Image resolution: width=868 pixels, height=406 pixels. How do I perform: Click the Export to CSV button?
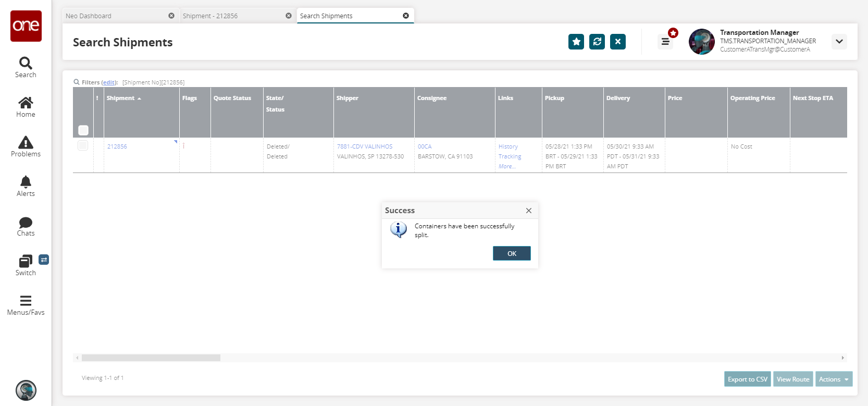(748, 379)
